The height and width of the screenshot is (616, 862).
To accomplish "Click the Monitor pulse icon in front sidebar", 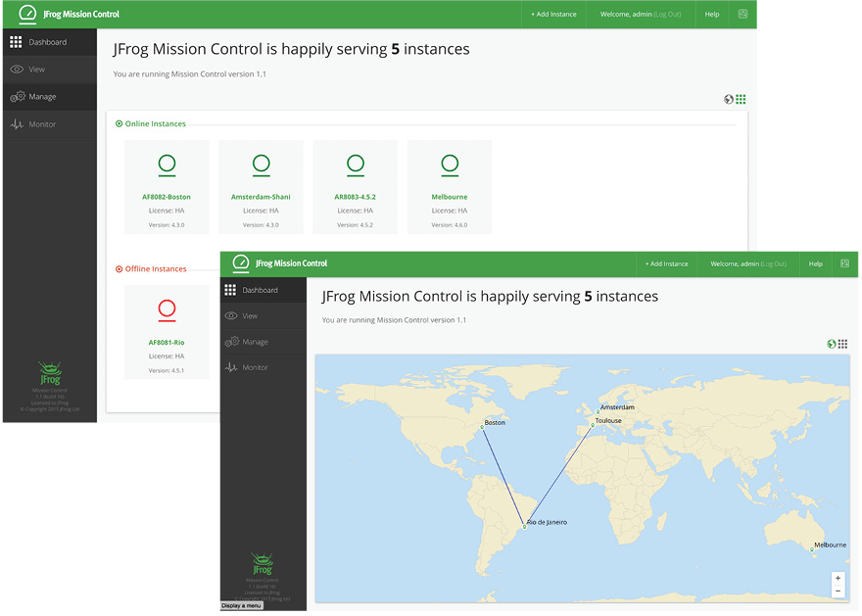I will pos(231,367).
